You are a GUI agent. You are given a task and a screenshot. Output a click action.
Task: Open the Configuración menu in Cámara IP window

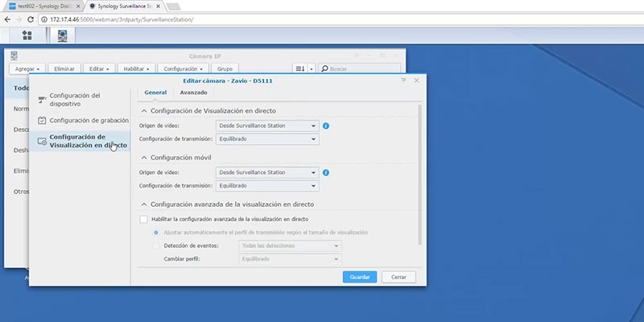[184, 69]
